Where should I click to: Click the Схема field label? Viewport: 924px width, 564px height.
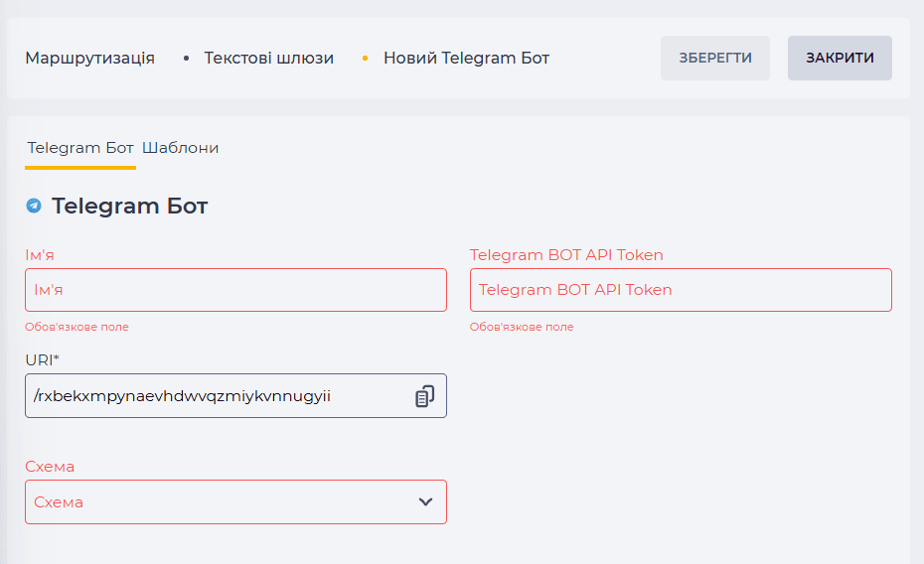[x=50, y=467]
